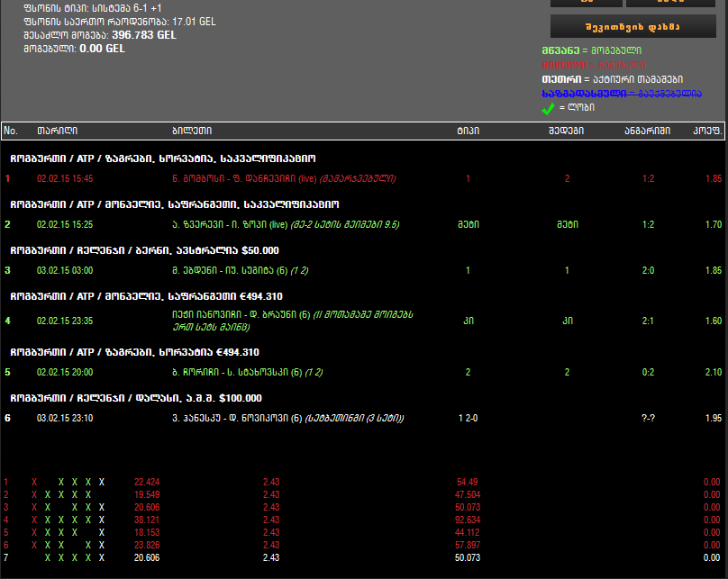
Task: Click the total stake line with 17.01 GEL
Action: click(x=120, y=22)
